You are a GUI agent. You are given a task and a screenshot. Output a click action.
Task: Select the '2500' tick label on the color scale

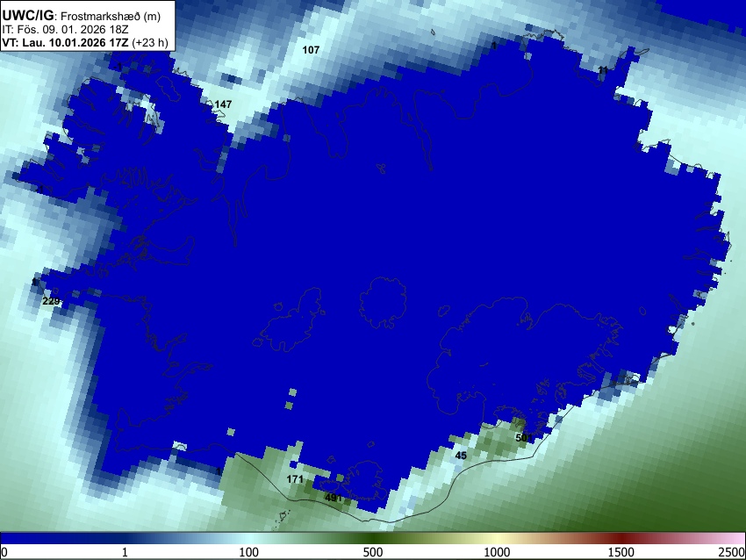pos(732,552)
